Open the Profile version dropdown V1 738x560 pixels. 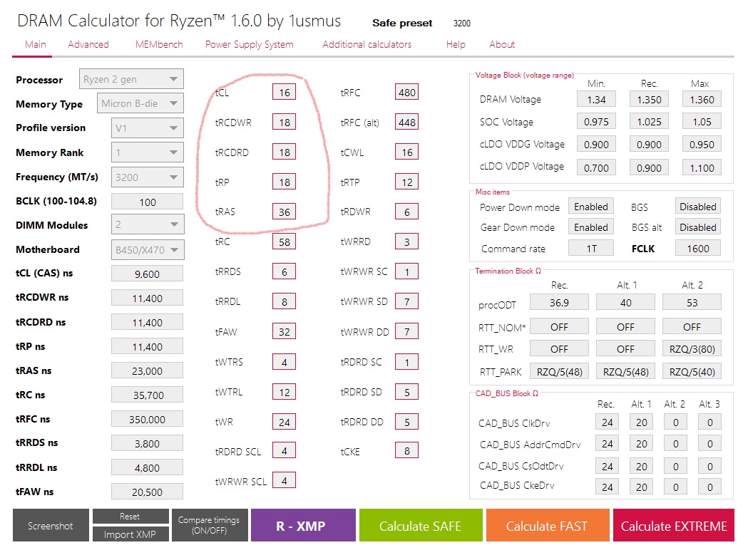pyautogui.click(x=148, y=128)
